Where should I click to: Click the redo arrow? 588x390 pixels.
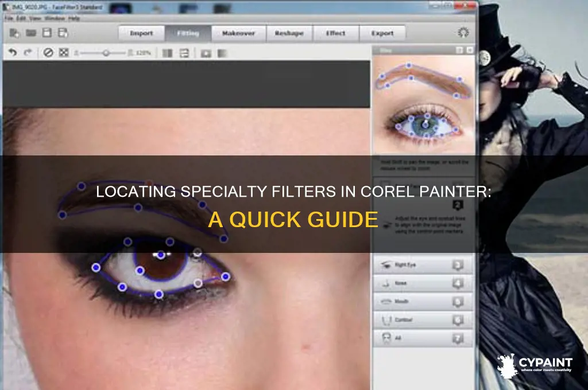click(x=28, y=52)
